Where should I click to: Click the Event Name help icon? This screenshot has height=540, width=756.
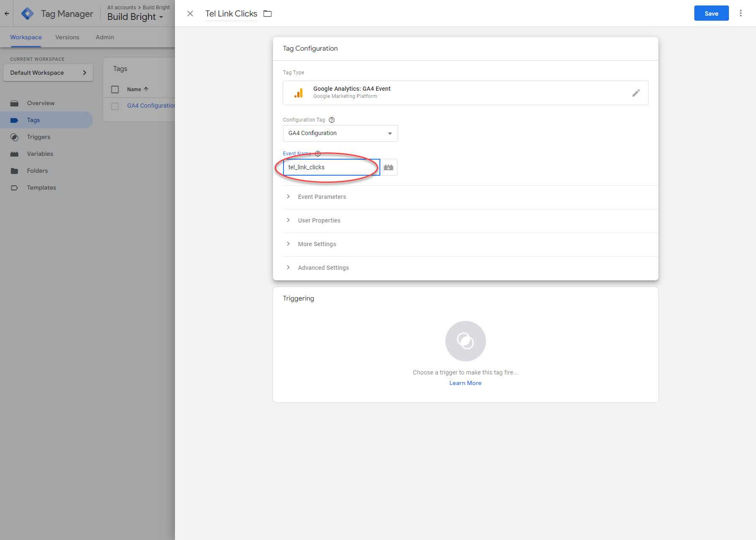(318, 154)
